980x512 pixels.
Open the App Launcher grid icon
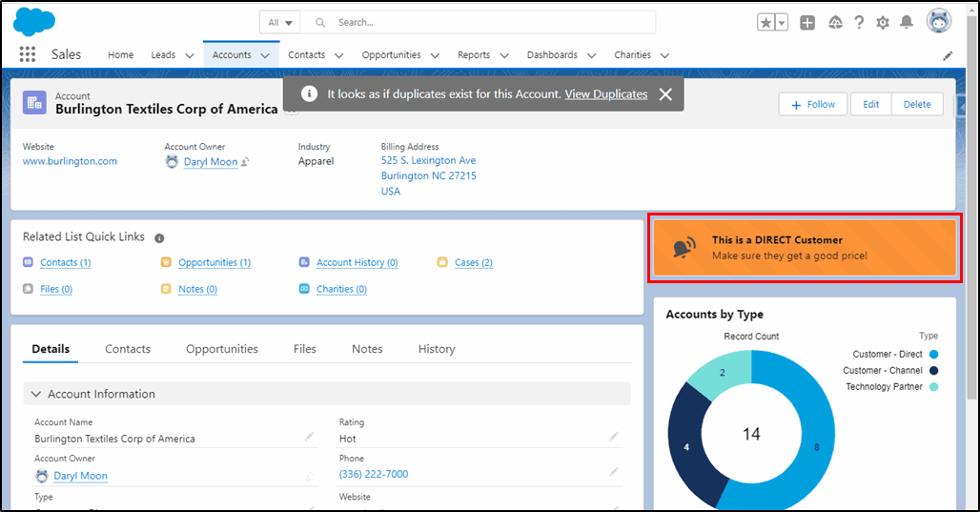click(27, 54)
